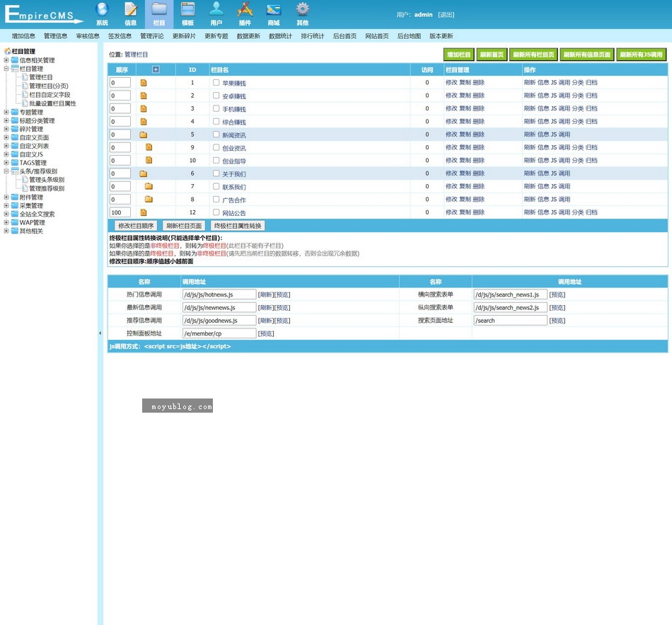This screenshot has height=625, width=672.
Task: Click the file icon for 苹果赚钱 row
Action: click(144, 82)
